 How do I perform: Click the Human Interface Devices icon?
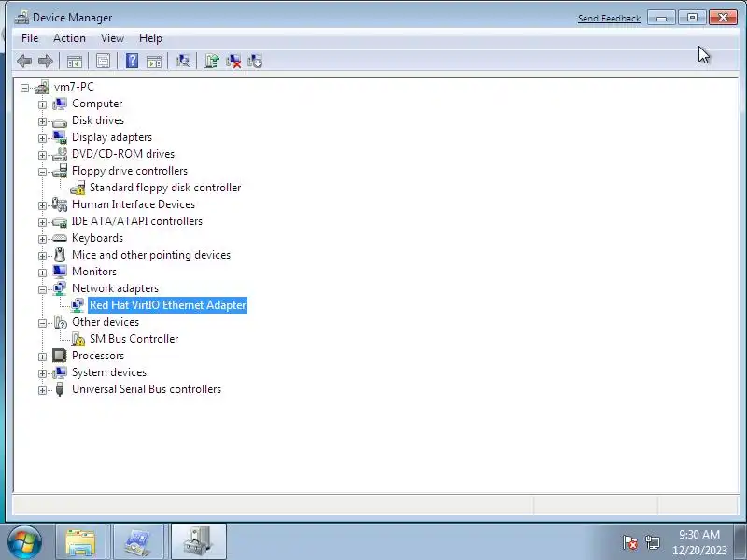(60, 204)
